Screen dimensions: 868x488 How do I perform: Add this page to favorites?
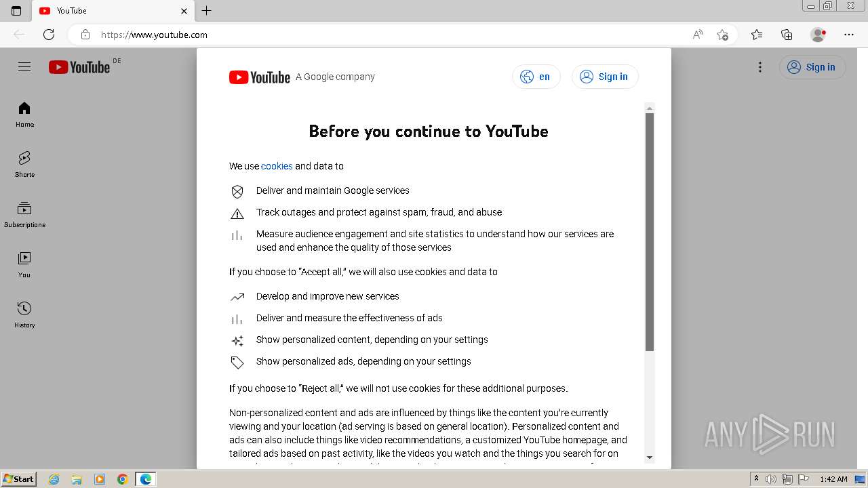pos(722,35)
